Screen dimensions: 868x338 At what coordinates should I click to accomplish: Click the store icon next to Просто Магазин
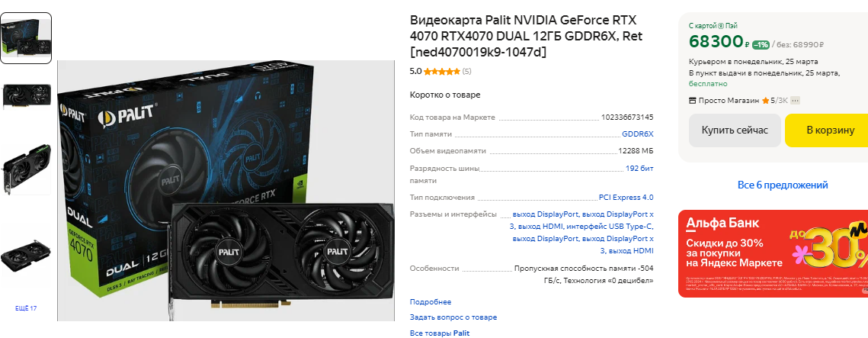pos(692,101)
